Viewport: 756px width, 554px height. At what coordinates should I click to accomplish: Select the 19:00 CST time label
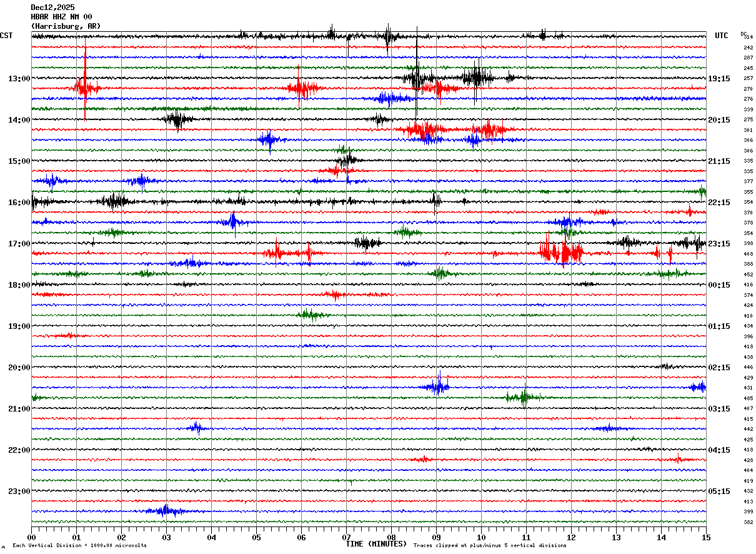pos(19,326)
